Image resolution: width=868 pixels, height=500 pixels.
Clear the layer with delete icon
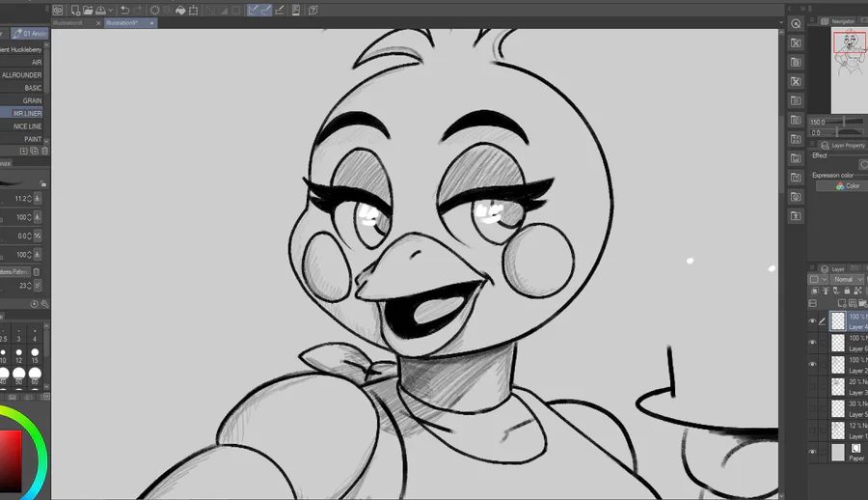154,10
